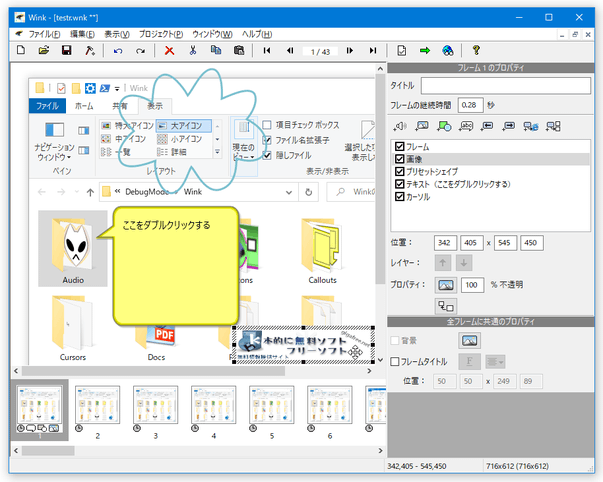The image size is (603, 482).
Task: Open the 表示(V) menu
Action: click(117, 34)
